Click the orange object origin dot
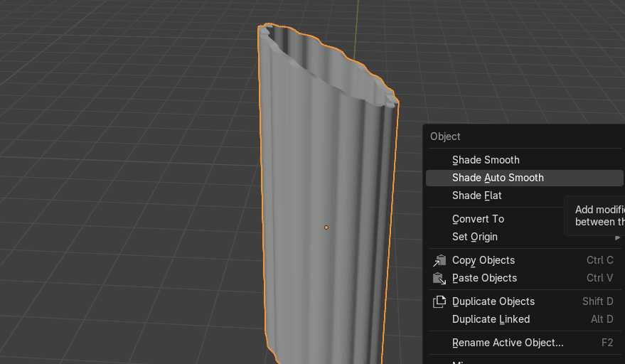This screenshot has height=364, width=625. [x=326, y=227]
